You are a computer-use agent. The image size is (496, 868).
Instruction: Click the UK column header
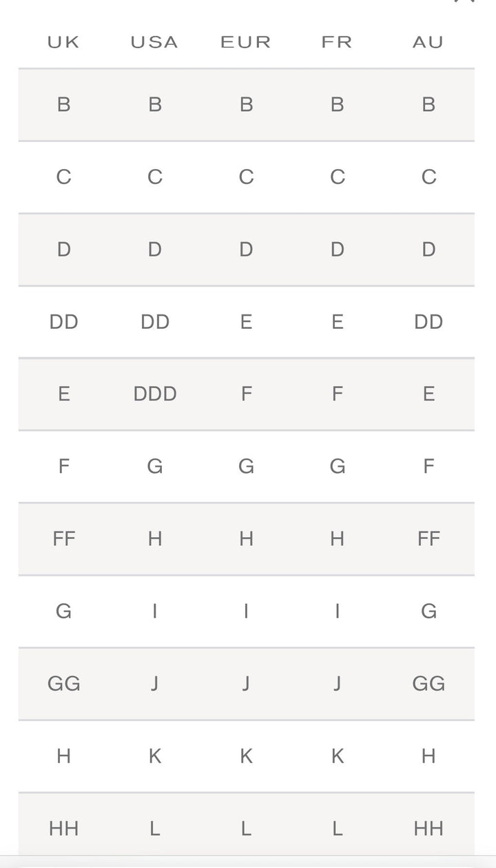click(63, 43)
